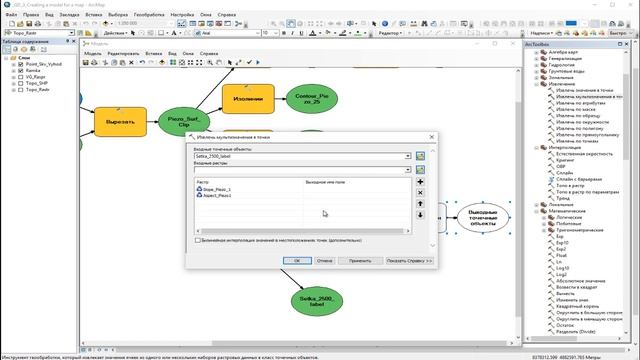The width and height of the screenshot is (640, 360).
Task: Browse for input rasters folder icon
Action: (420, 169)
